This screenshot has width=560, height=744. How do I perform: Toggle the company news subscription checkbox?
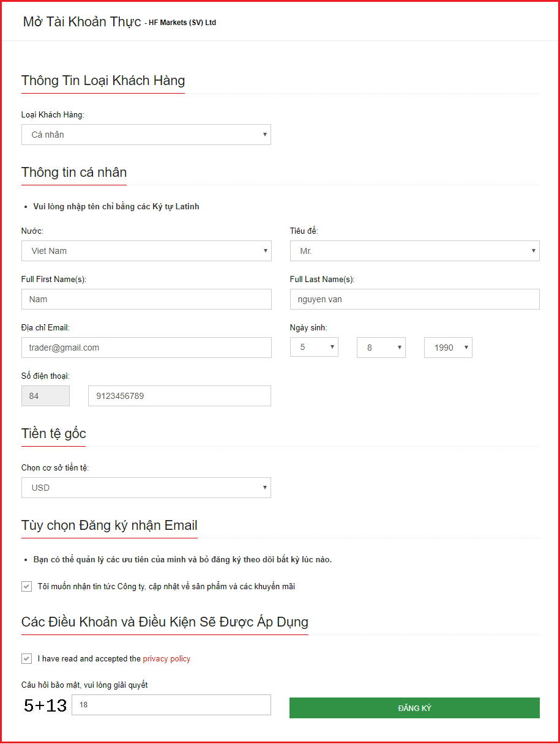[x=26, y=586]
